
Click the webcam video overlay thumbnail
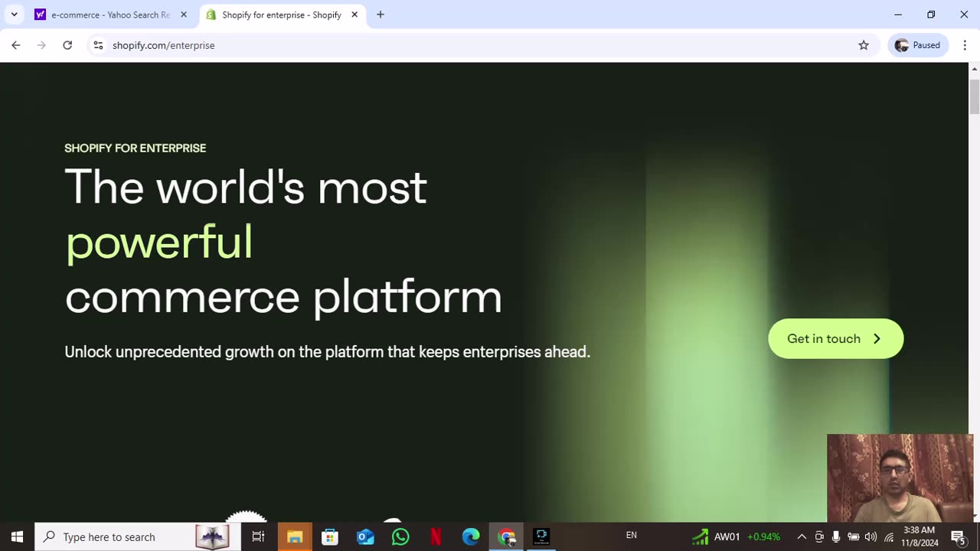coord(900,478)
